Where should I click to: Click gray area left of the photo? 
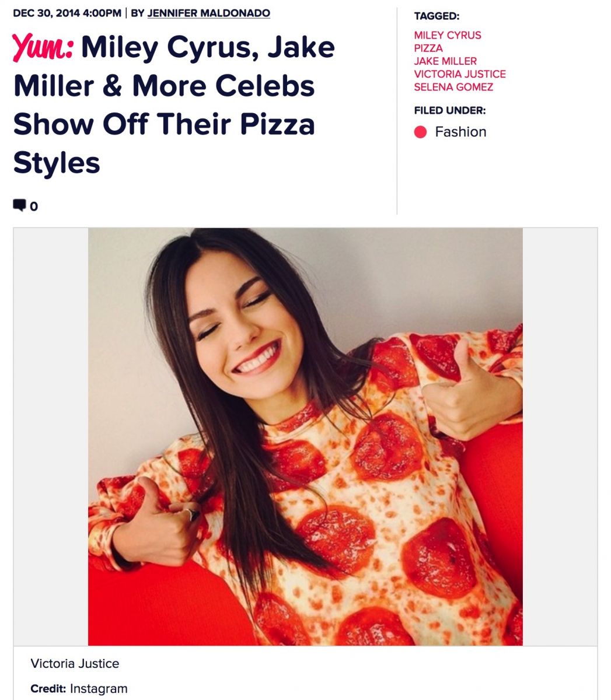coord(51,436)
